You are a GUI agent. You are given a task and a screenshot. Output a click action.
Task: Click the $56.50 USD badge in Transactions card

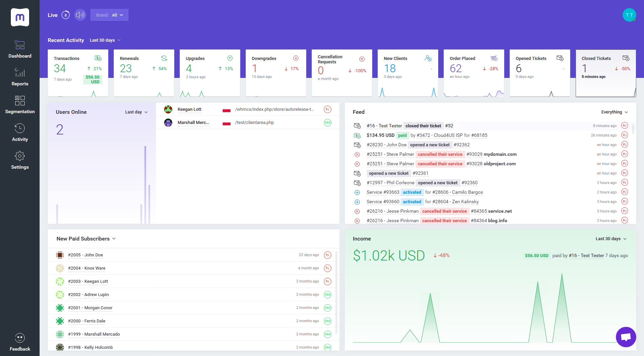(92, 80)
